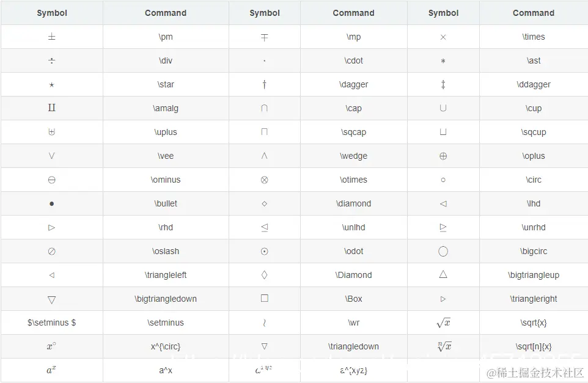
Task: Click the big triangle up symbol
Action: click(443, 274)
